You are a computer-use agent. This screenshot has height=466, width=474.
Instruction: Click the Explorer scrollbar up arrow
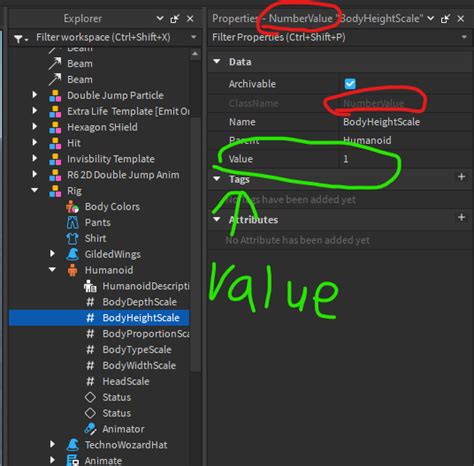(195, 54)
